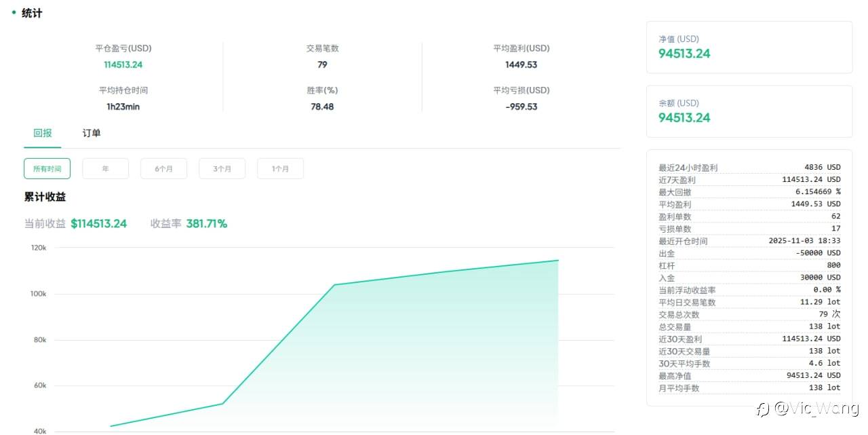Click the 平均盈利(USD) heading in statistics

pos(521,48)
